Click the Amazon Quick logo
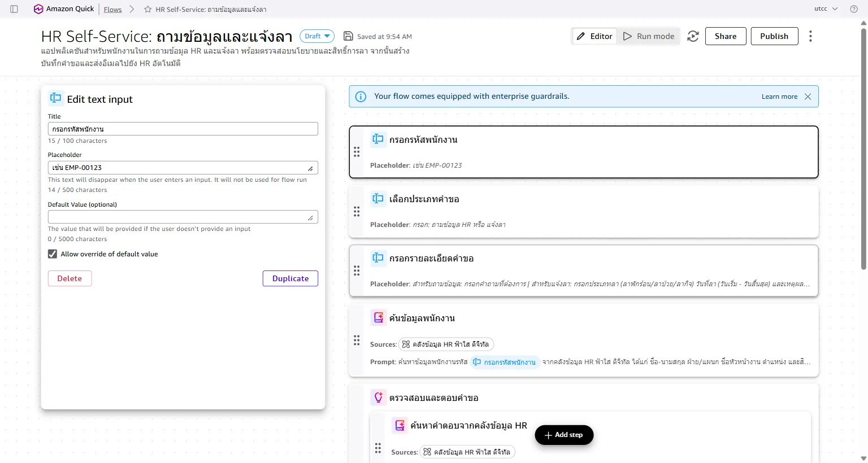 [64, 9]
